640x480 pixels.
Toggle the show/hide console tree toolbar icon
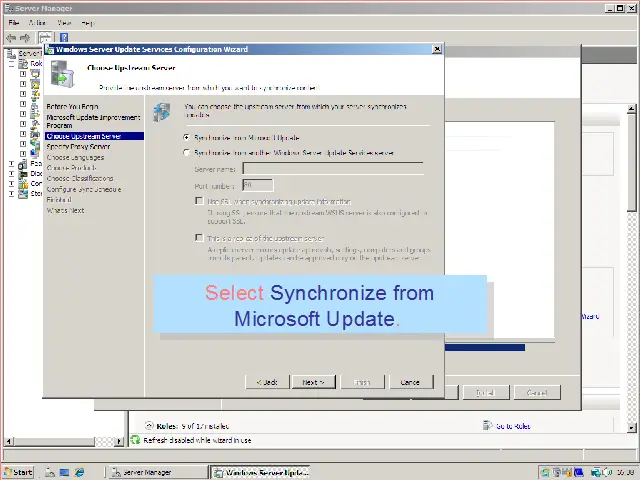coord(45,38)
